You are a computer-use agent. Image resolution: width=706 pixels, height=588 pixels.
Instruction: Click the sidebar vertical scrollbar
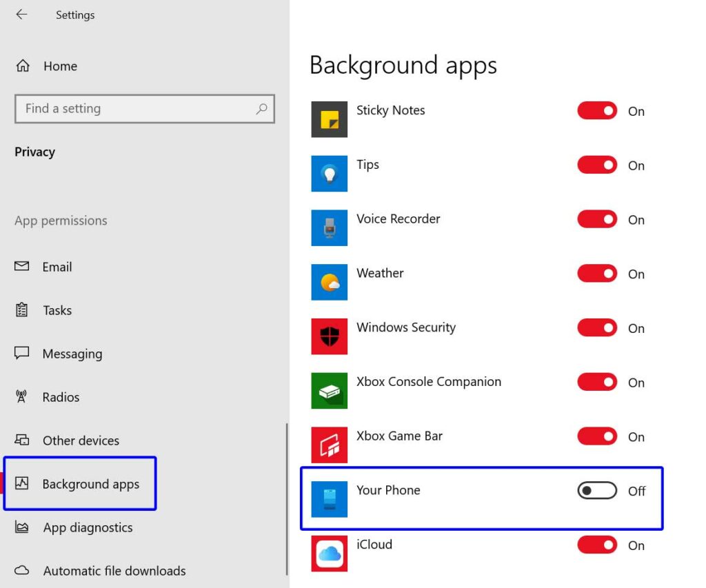[x=286, y=499]
